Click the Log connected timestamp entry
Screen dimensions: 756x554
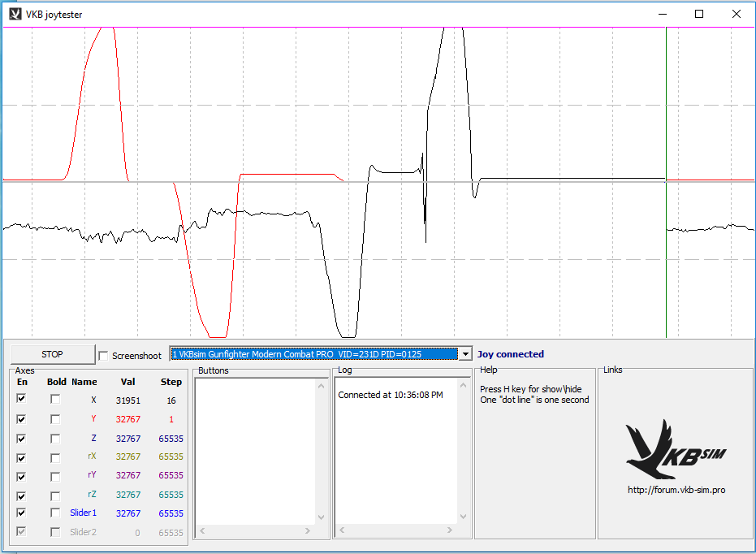point(391,395)
